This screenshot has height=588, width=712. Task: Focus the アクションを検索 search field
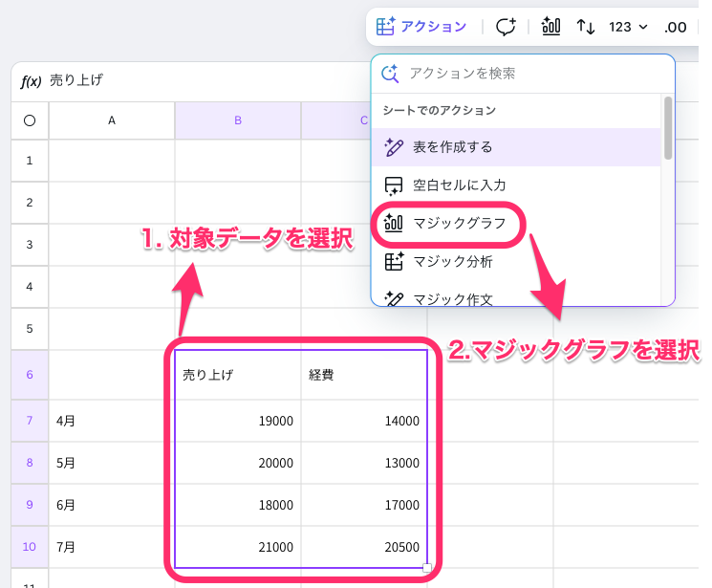click(522, 74)
